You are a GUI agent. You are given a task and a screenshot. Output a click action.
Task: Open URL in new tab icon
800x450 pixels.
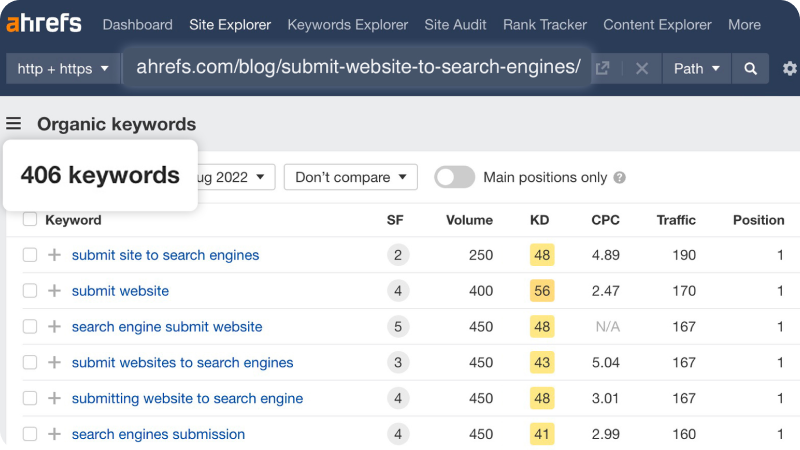point(603,68)
